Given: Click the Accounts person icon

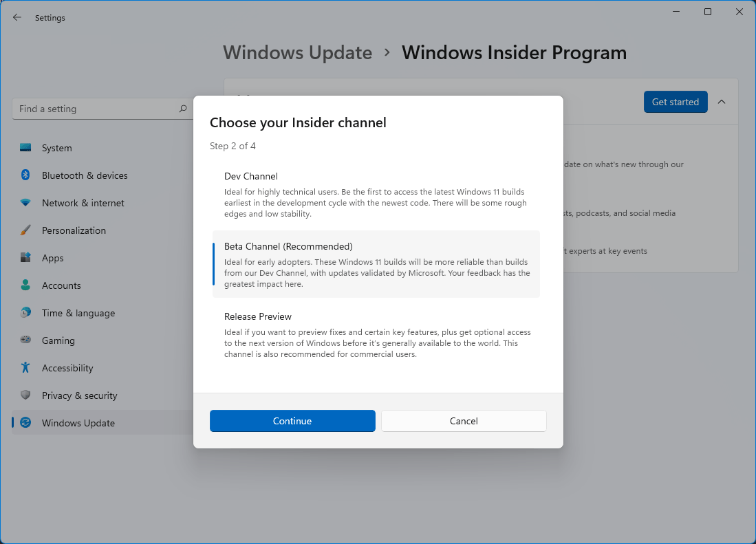Looking at the screenshot, I should (x=25, y=285).
